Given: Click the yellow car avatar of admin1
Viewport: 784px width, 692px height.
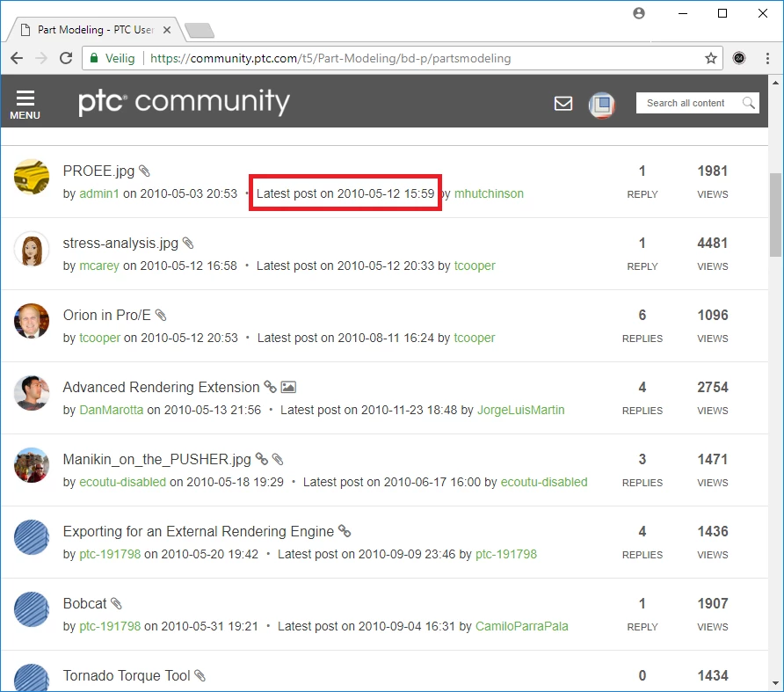Looking at the screenshot, I should [x=32, y=177].
